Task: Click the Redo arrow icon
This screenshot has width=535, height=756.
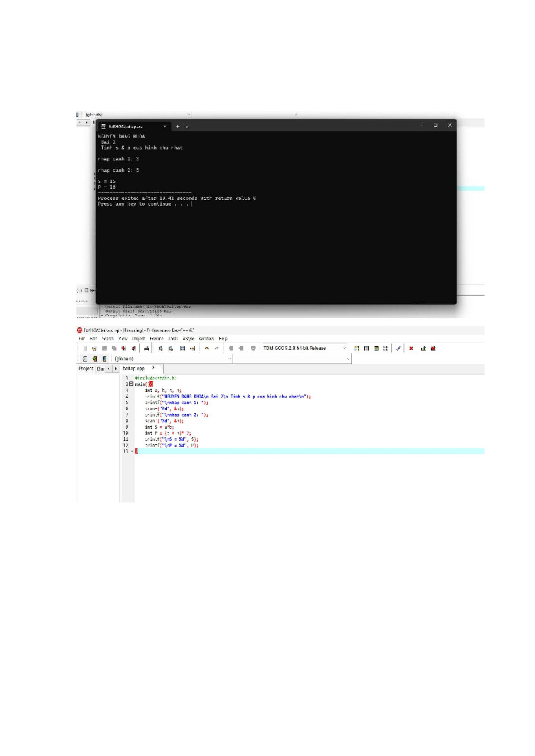Action: click(x=217, y=348)
